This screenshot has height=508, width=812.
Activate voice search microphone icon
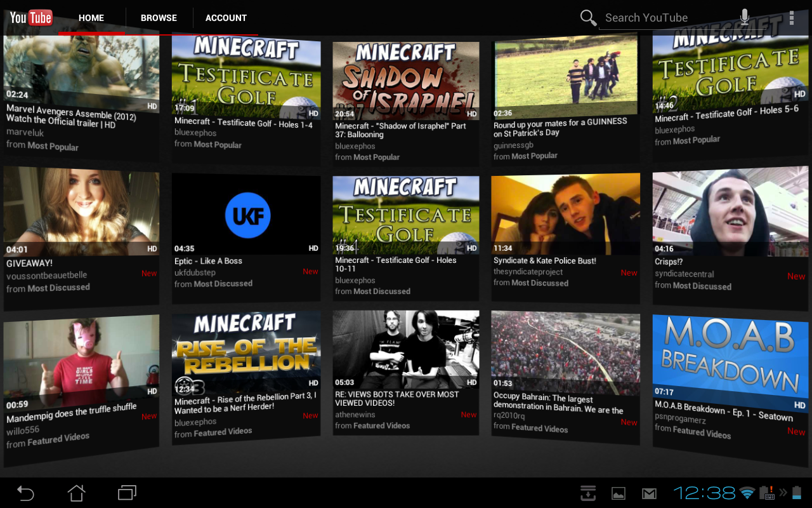tap(745, 18)
